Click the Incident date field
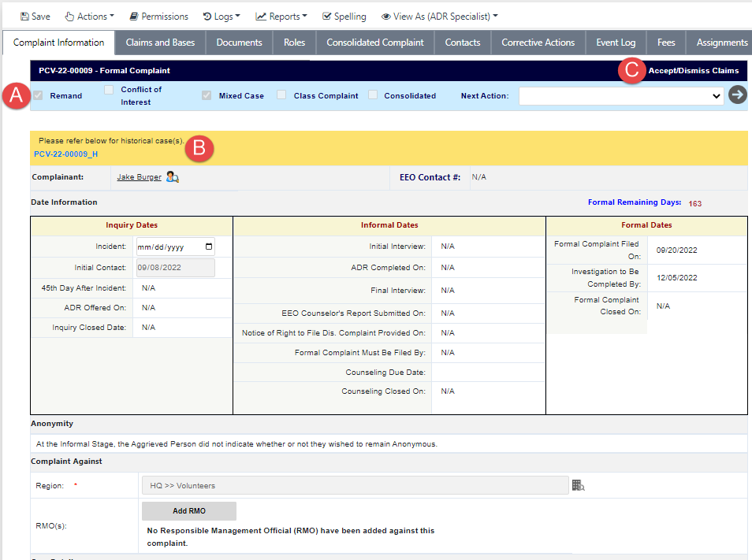The image size is (752, 560). coord(176,247)
